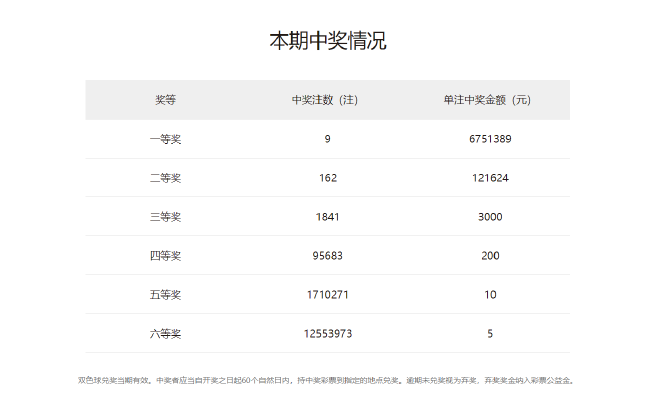Click the second prize count 162

pos(327,178)
